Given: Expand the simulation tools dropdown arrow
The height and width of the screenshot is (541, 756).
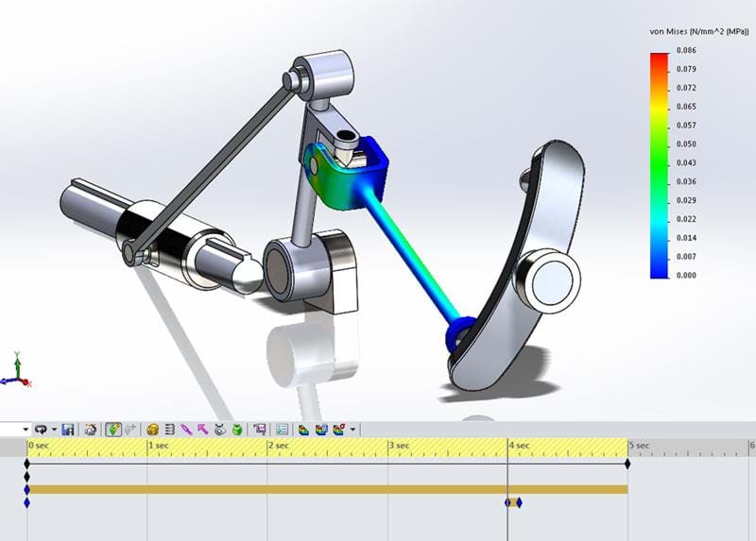Looking at the screenshot, I should point(353,429).
